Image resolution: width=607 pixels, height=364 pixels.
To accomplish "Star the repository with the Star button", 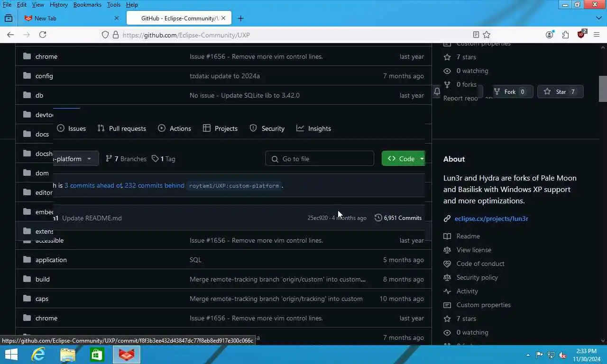I will click(x=560, y=91).
